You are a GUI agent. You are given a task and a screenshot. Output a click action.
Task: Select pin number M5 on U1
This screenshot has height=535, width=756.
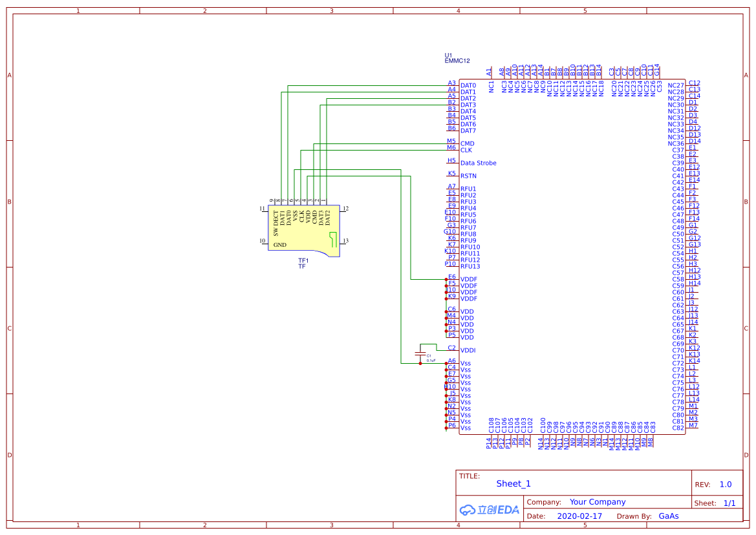click(451, 141)
